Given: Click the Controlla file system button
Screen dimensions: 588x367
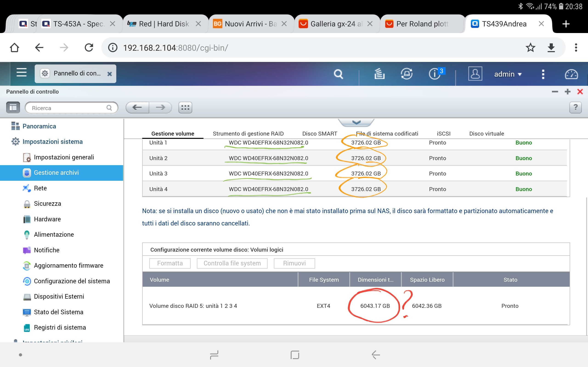Looking at the screenshot, I should (232, 263).
